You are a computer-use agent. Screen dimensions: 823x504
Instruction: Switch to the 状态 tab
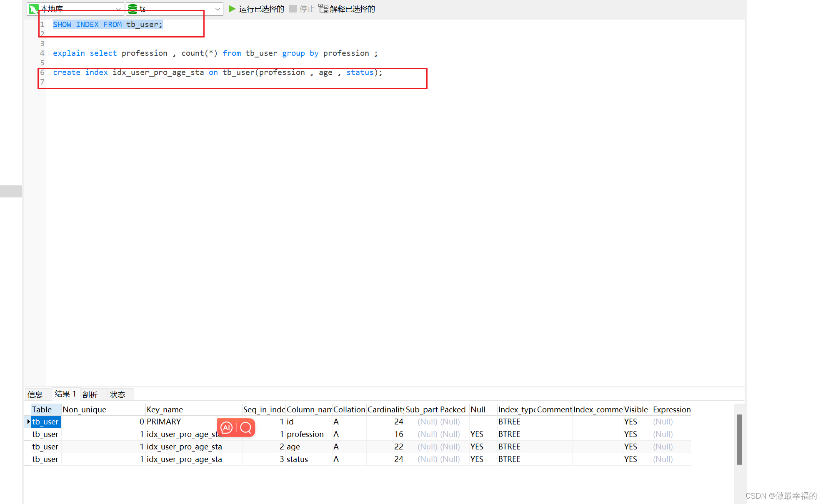click(x=118, y=394)
